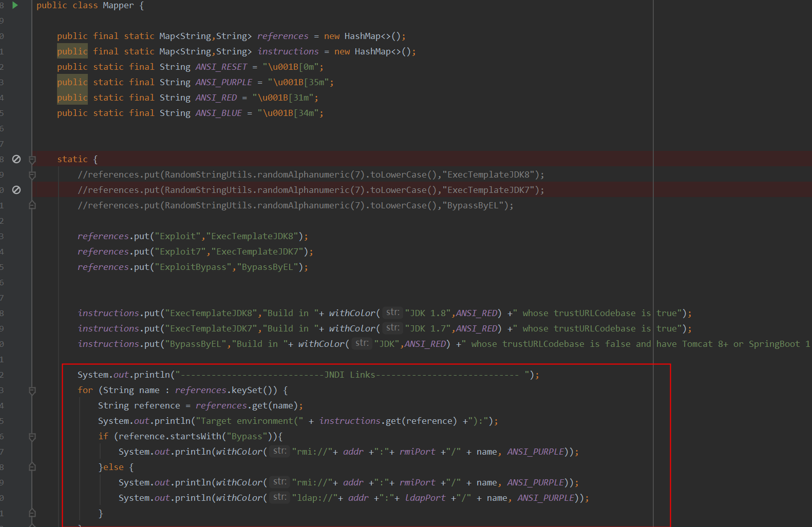
Task: Click the references field name in its declaration
Action: pyautogui.click(x=283, y=36)
